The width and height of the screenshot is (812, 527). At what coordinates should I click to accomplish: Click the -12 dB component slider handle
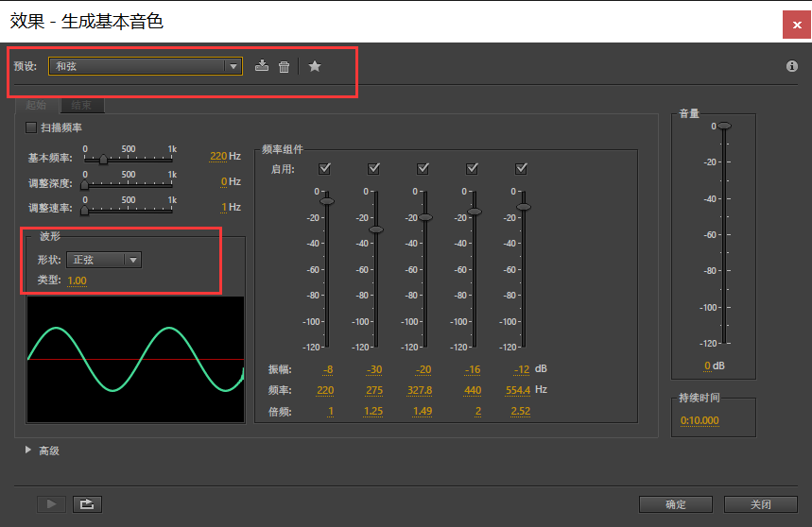pos(524,207)
